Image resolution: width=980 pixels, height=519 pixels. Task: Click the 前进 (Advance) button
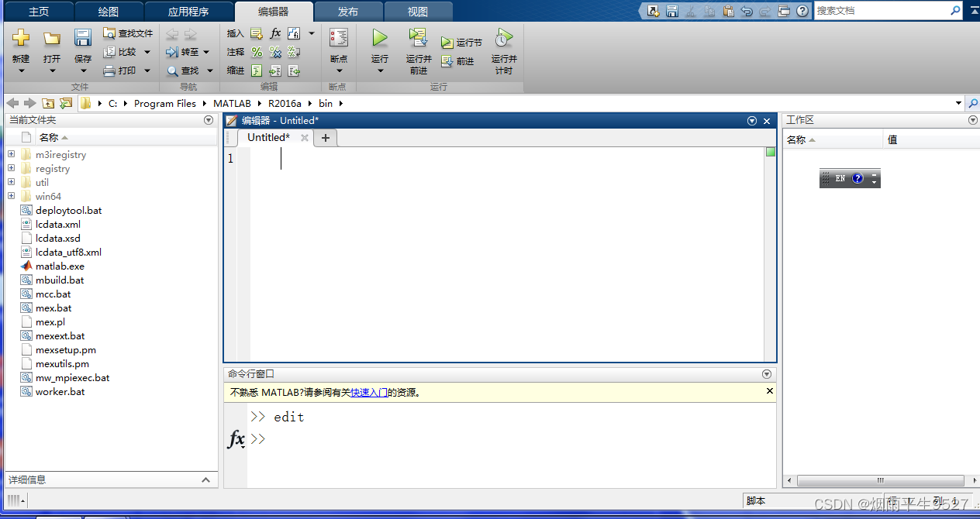[x=458, y=62]
